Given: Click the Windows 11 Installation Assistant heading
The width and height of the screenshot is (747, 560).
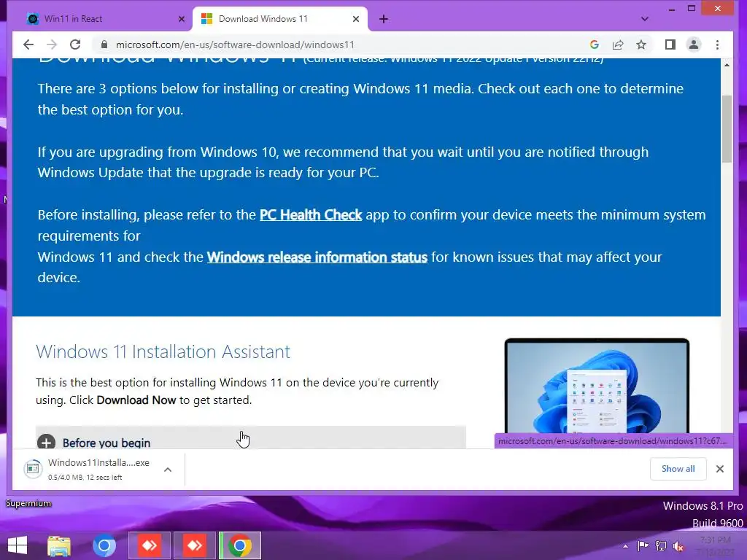Looking at the screenshot, I should coord(163,352).
